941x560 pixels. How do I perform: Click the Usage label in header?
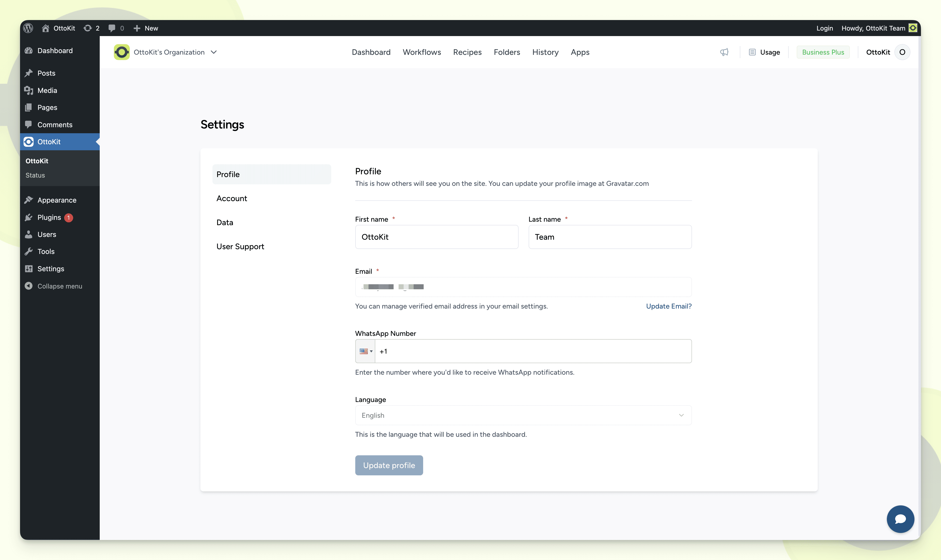tap(770, 52)
